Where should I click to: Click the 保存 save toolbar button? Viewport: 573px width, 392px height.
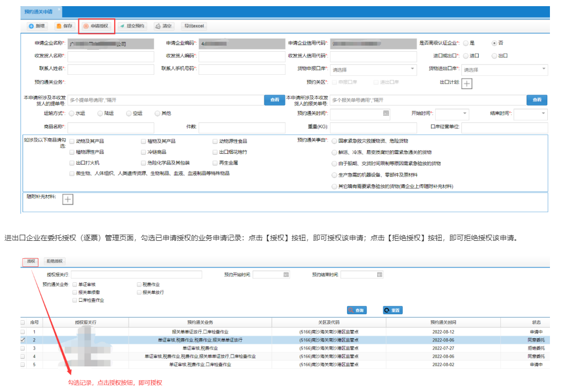[64, 26]
